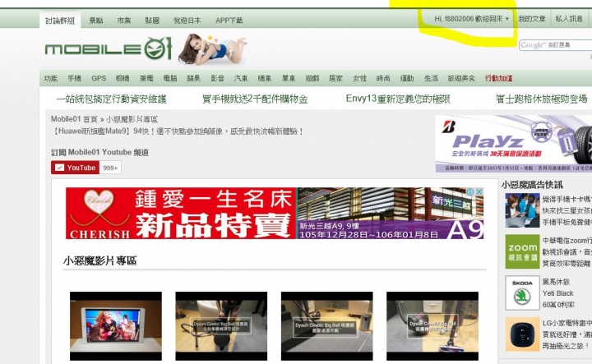Focus the Google custom search field

(555, 45)
